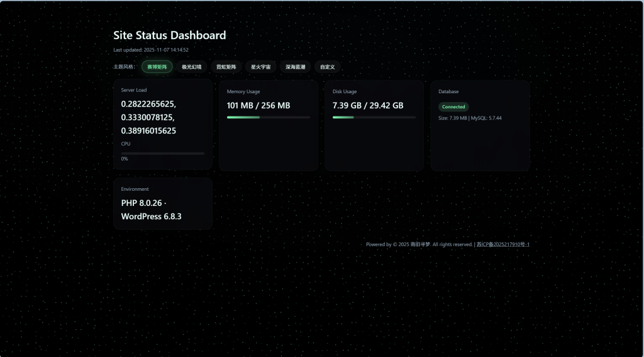Activate the 深海蓝潮 theme
Viewport: 644px width, 357px height.
click(x=295, y=67)
